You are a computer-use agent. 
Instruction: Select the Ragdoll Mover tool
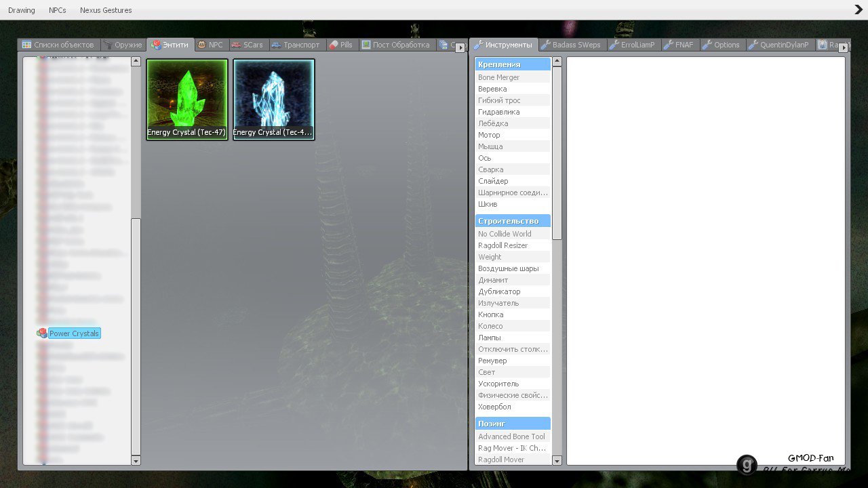click(x=513, y=460)
